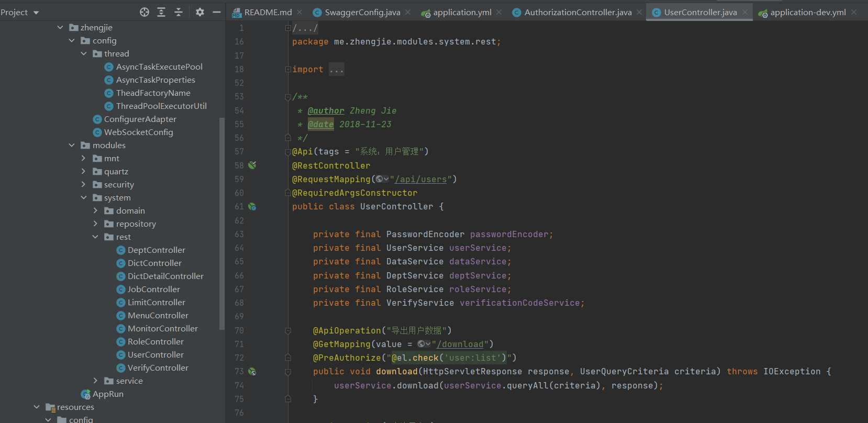The height and width of the screenshot is (423, 868).
Task: Fold the Javadoc comment at line 53
Action: pos(288,97)
